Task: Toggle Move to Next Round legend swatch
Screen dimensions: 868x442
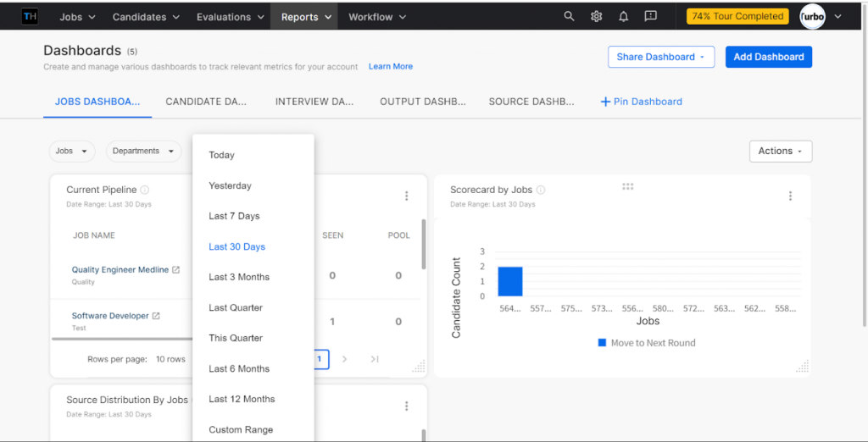Action: click(602, 343)
